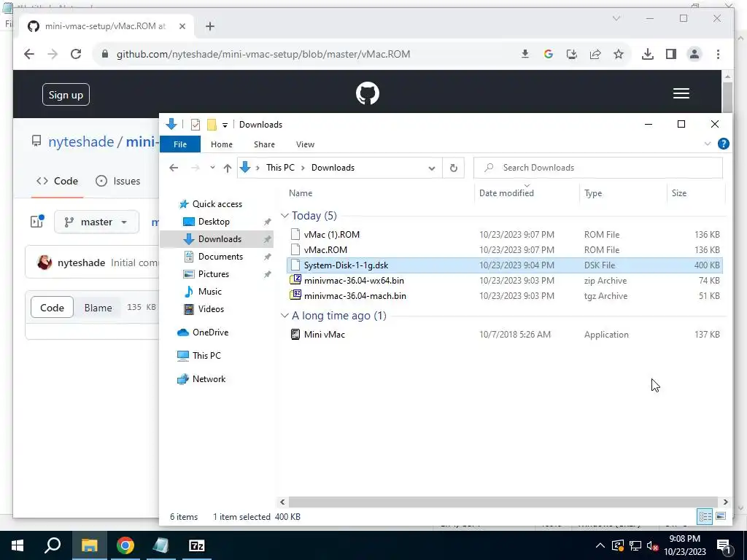Open 7-Zip from the taskbar

click(197, 545)
